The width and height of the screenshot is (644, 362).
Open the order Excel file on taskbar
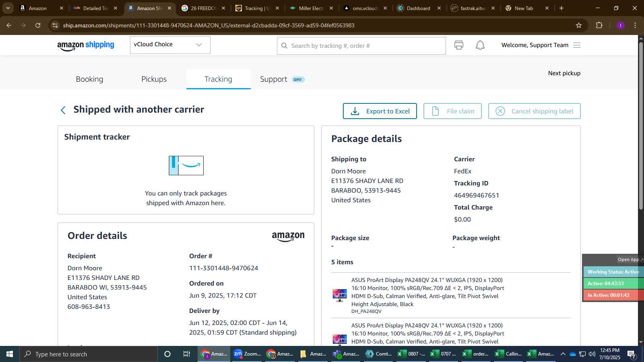[475, 354]
